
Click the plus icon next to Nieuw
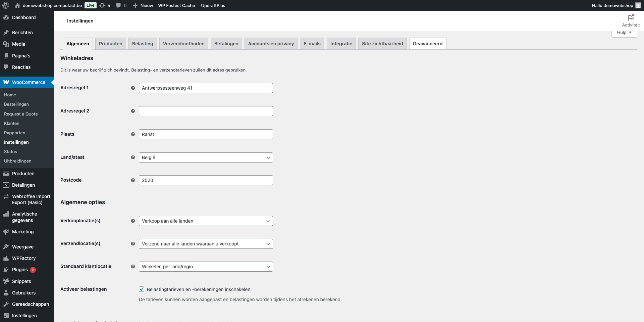coord(135,5)
